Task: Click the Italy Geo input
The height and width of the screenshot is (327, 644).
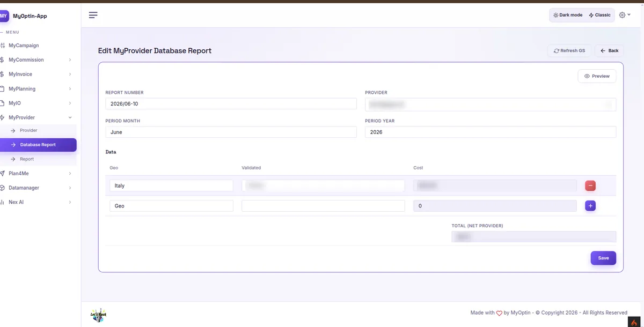Action: [171, 185]
